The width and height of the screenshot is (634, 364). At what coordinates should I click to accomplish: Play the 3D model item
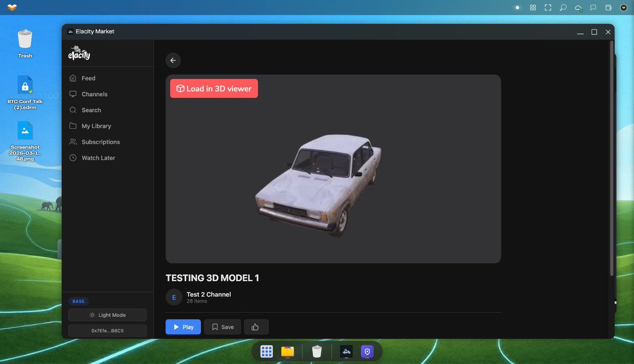[x=183, y=327]
